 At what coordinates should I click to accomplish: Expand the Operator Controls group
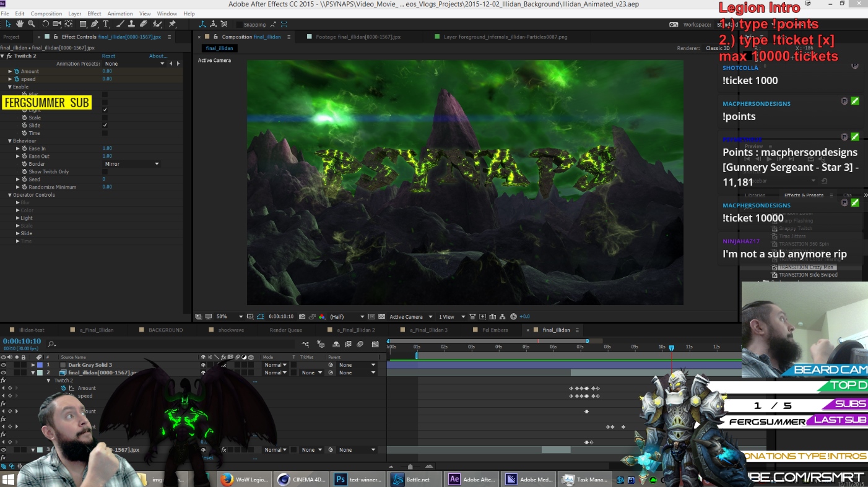(x=10, y=195)
